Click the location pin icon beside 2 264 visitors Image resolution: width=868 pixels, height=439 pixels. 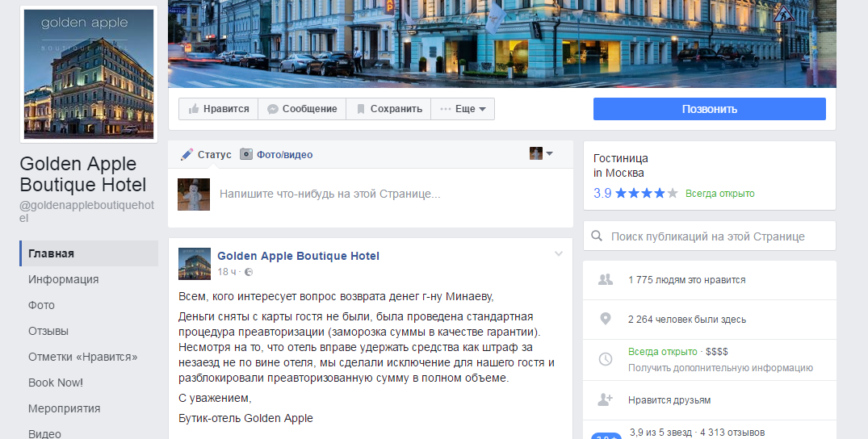coord(606,319)
